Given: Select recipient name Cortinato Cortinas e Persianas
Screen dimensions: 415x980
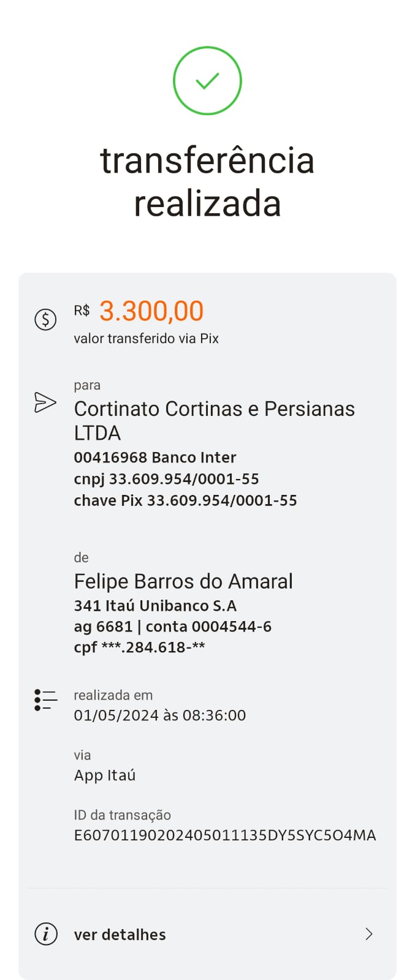Looking at the screenshot, I should [215, 421].
